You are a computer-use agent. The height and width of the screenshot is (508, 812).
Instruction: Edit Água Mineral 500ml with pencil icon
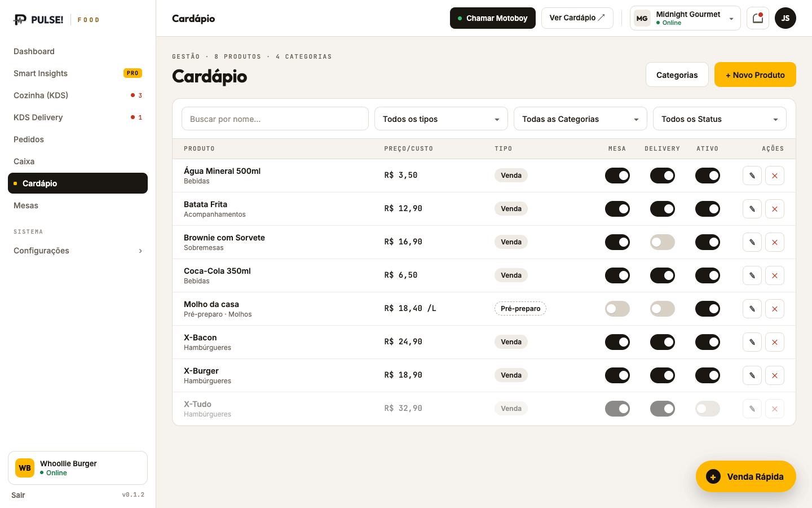pyautogui.click(x=752, y=176)
